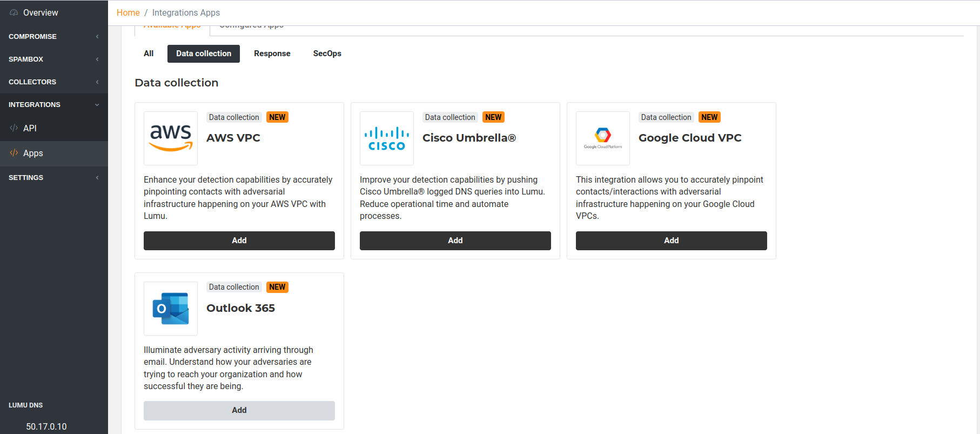The image size is (980, 434).
Task: Switch to the SecOps filter tab
Action: coord(327,54)
